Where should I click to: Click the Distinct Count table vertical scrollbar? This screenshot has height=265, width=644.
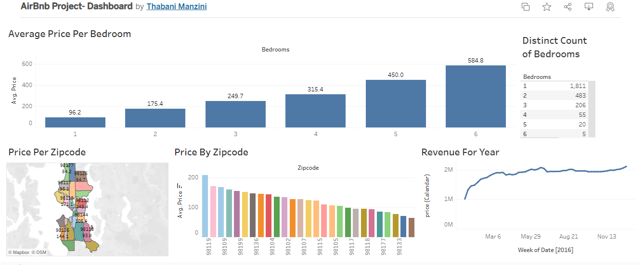coord(592,109)
